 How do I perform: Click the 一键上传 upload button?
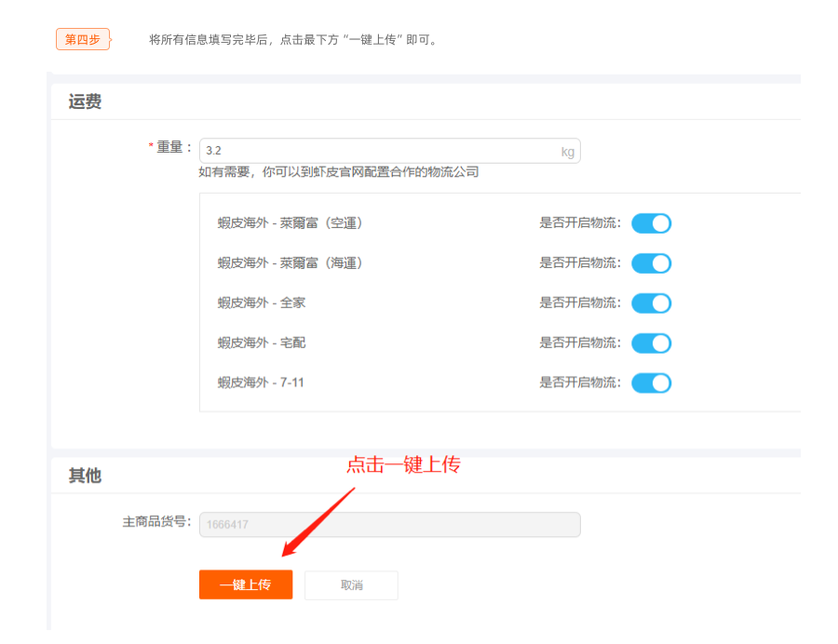coord(246,584)
